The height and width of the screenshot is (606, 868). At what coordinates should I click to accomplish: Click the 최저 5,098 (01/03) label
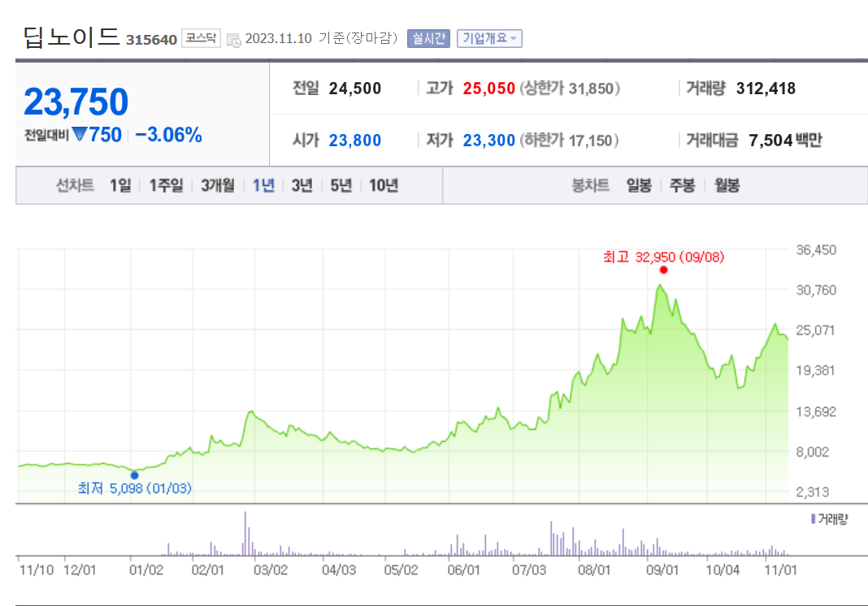click(135, 488)
